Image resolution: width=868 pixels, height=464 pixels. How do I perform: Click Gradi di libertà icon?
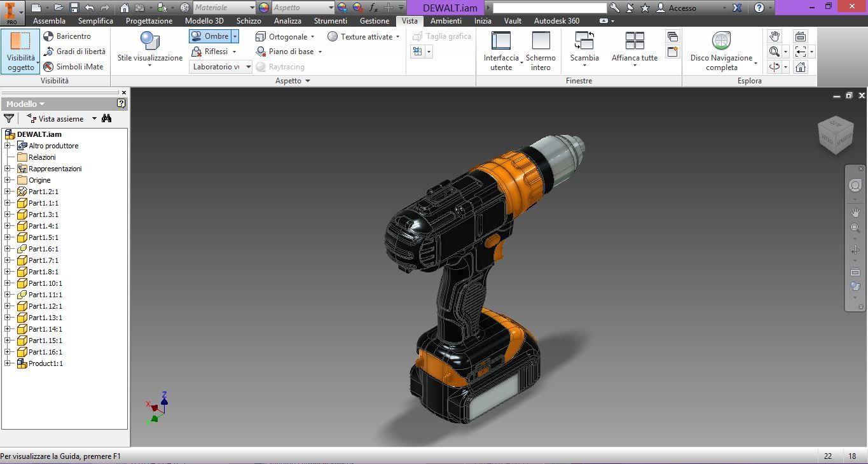pyautogui.click(x=48, y=52)
